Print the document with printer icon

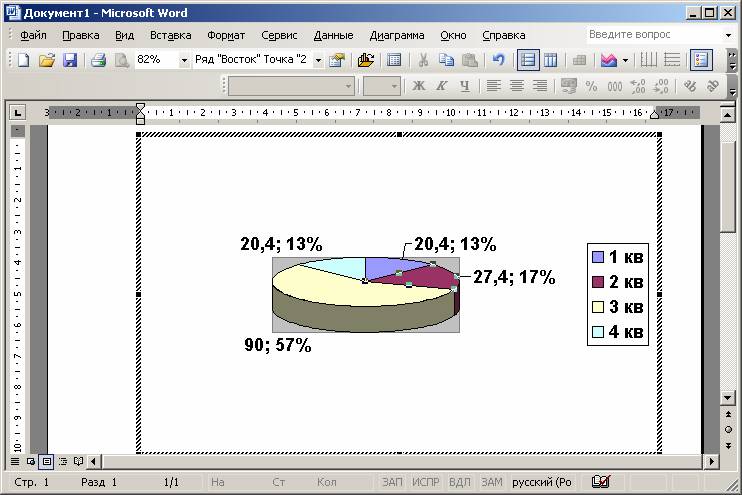coord(98,60)
